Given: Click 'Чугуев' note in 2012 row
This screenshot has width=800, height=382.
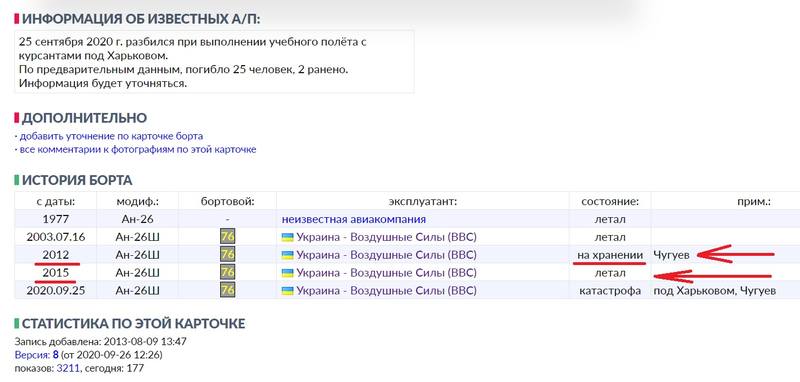Looking at the screenshot, I should [x=671, y=255].
